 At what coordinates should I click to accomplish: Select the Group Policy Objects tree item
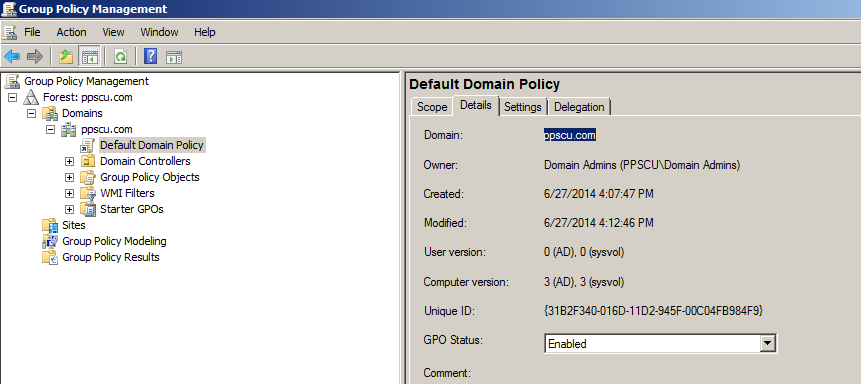point(149,177)
